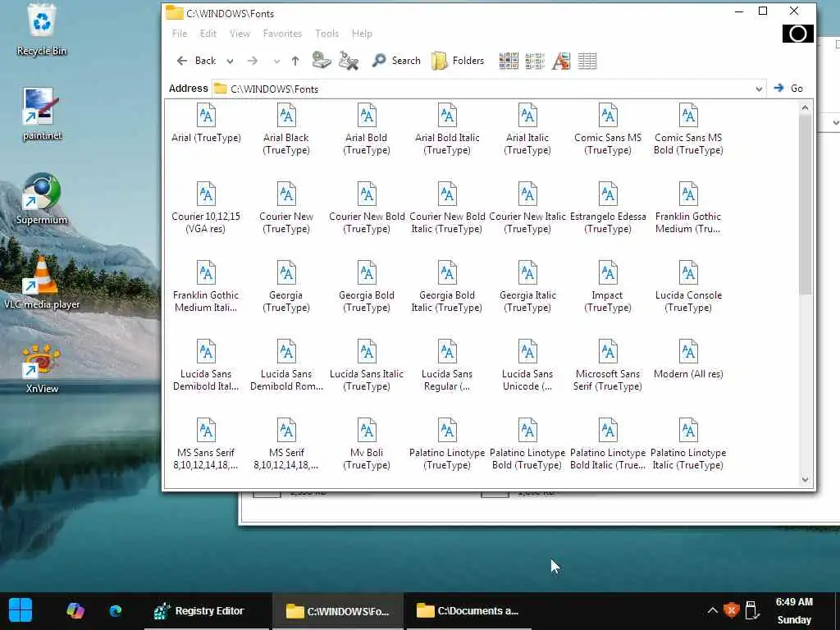Viewport: 840px width, 630px height.
Task: Open the Windows Start menu
Action: (21, 610)
